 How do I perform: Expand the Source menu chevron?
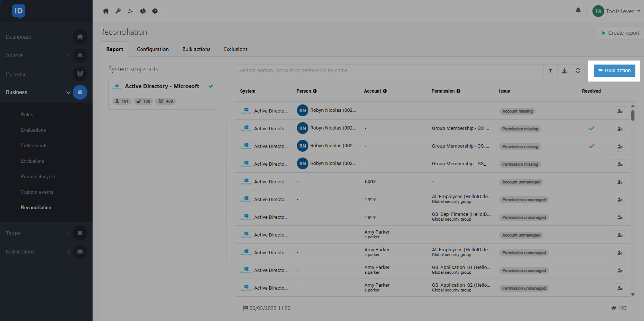click(68, 55)
